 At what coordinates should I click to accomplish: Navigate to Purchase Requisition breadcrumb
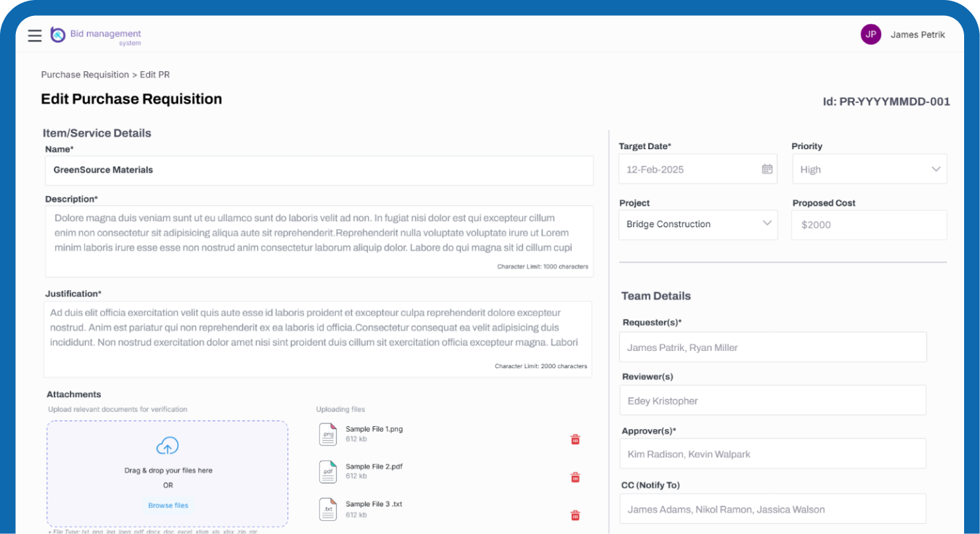click(x=84, y=75)
